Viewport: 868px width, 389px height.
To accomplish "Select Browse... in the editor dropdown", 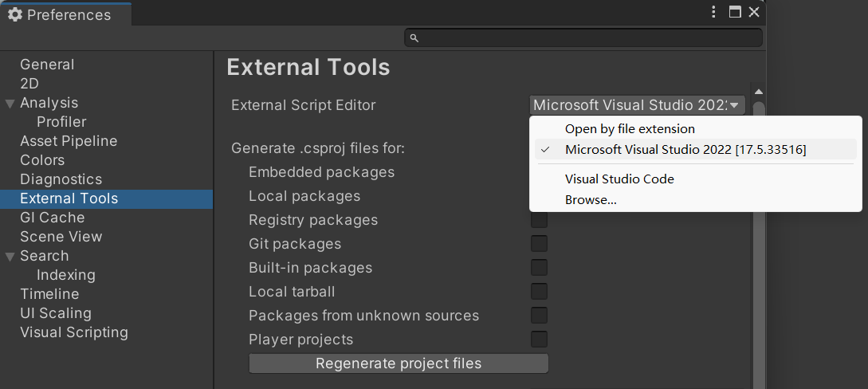I will (591, 200).
